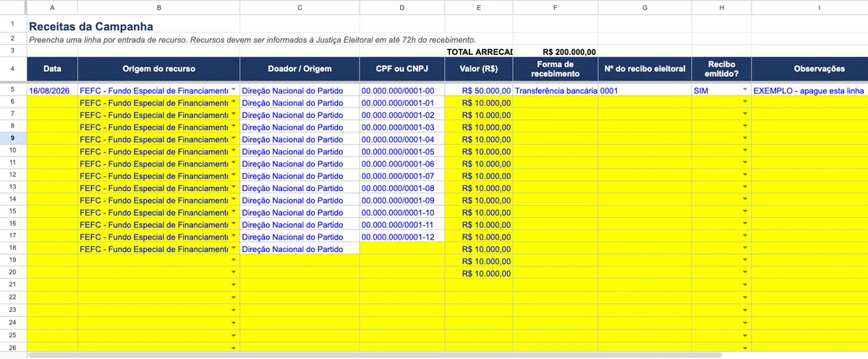Select the R$ 10.000,00 cell in row 20
Viewport: 868px width, 359px height.
pos(479,273)
